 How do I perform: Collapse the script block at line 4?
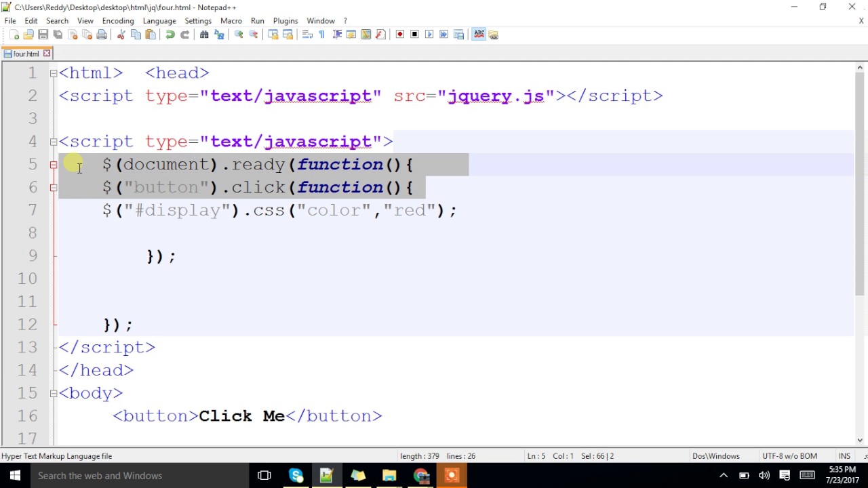point(54,142)
